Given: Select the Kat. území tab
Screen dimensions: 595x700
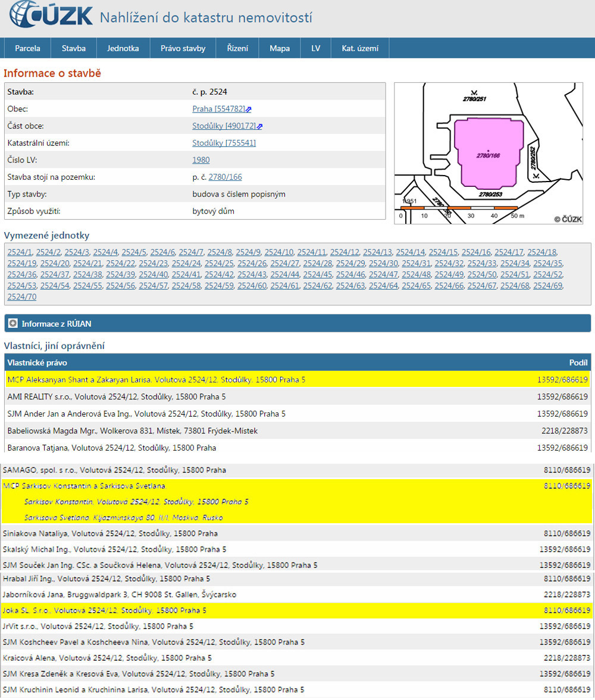Looking at the screenshot, I should (360, 48).
